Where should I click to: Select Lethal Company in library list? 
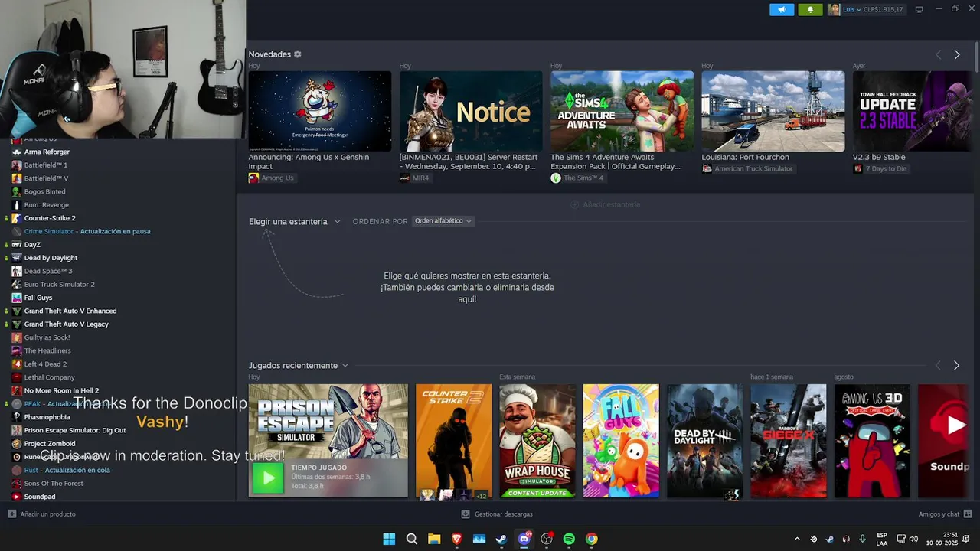pyautogui.click(x=50, y=377)
